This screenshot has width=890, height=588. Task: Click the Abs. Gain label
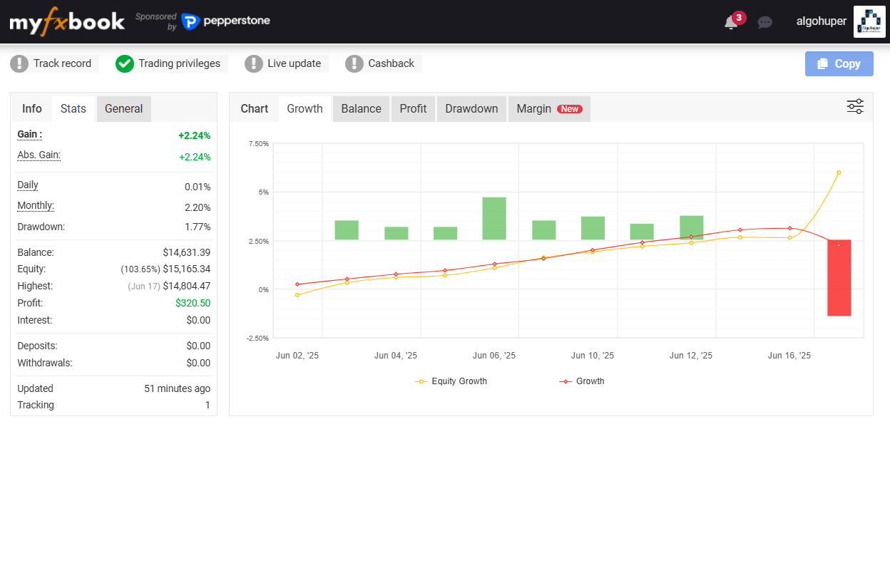tap(39, 155)
